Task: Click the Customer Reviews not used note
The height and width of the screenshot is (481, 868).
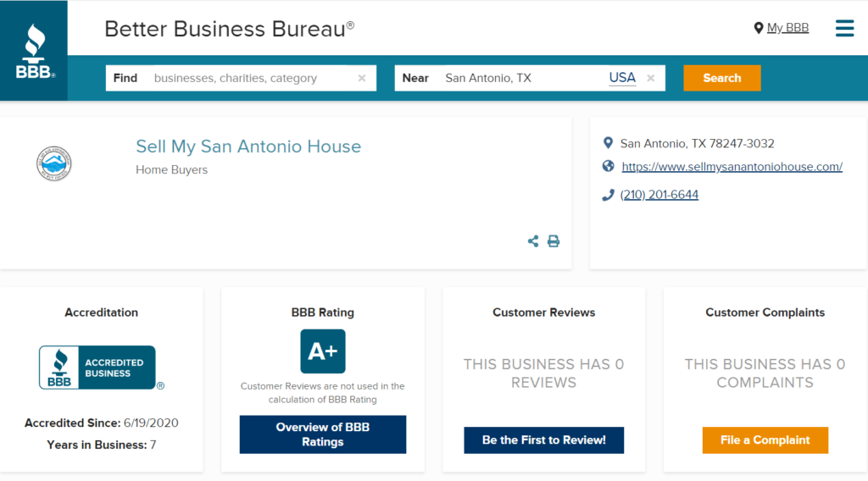Action: pos(323,393)
